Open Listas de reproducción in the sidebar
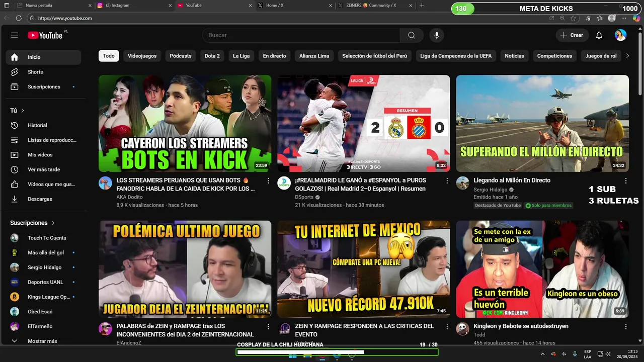 tap(43, 140)
